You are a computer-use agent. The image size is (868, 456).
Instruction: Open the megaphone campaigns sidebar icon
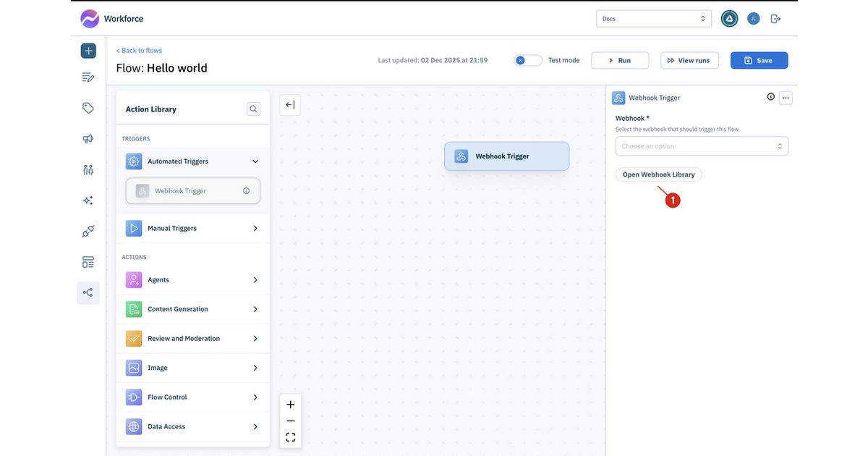coord(88,139)
